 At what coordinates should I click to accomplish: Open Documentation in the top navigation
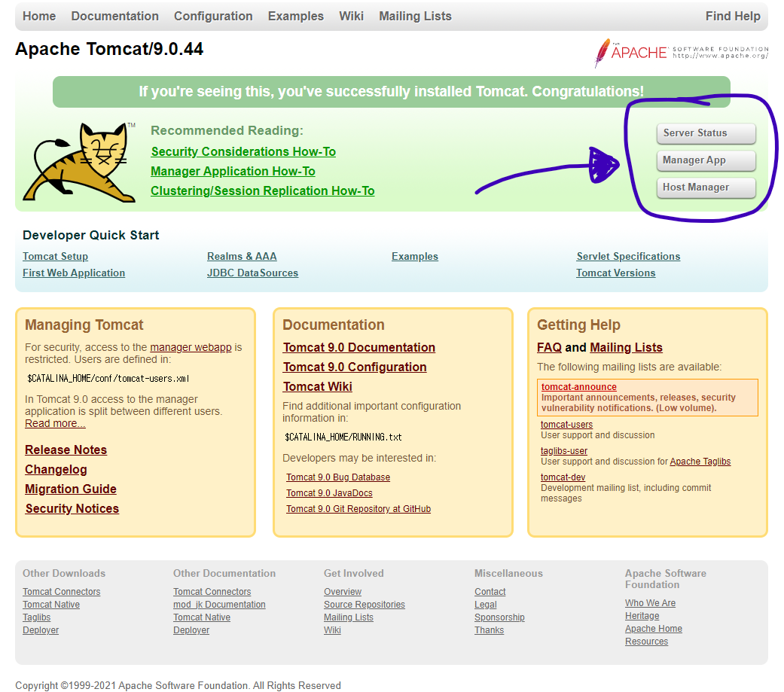(115, 16)
